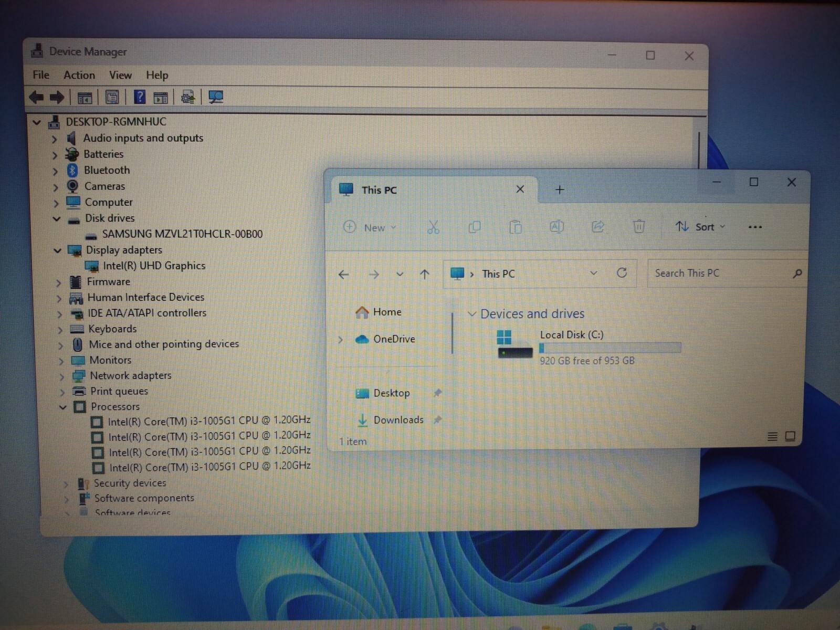Switch to details view icon in status bar
The image size is (840, 630).
(772, 436)
